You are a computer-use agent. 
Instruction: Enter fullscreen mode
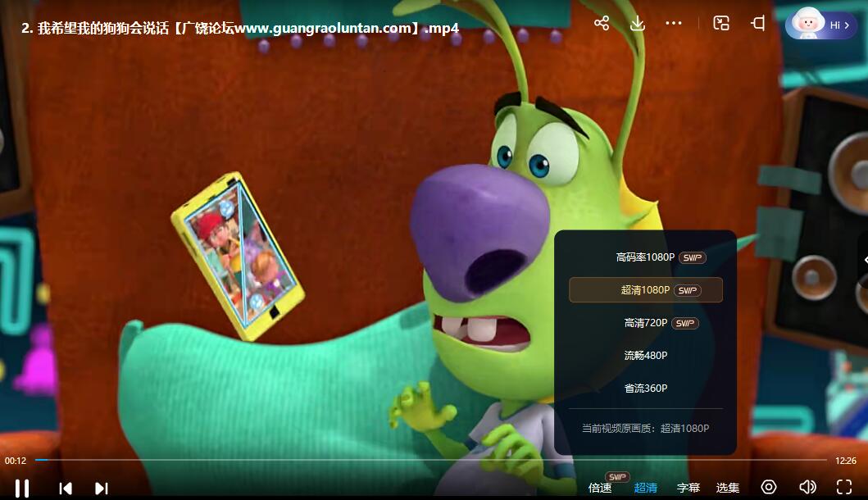(x=843, y=487)
